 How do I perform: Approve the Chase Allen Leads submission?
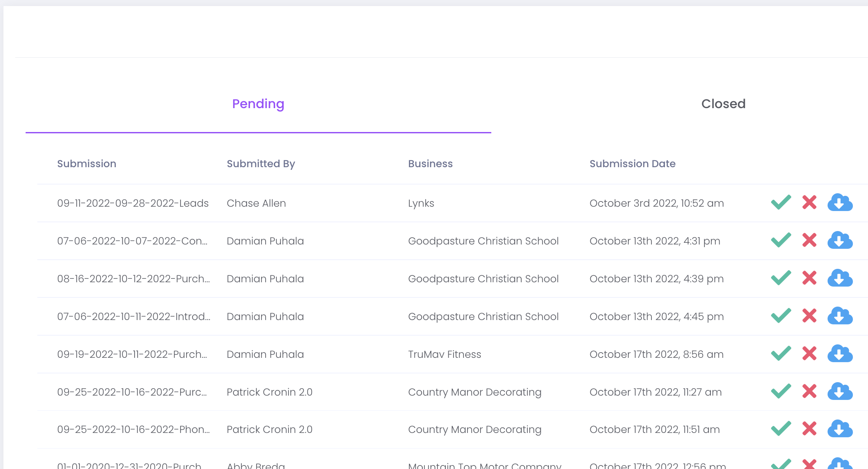[781, 203]
